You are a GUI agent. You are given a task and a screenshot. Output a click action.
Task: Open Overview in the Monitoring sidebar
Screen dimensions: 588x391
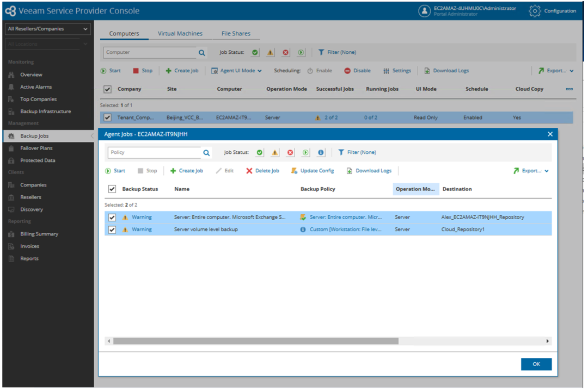pyautogui.click(x=31, y=75)
